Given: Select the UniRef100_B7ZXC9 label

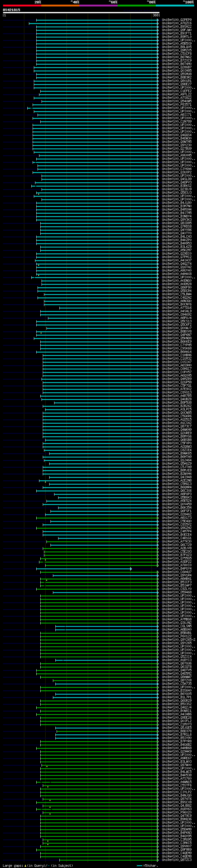Looking at the screenshot, I should point(177,61).
